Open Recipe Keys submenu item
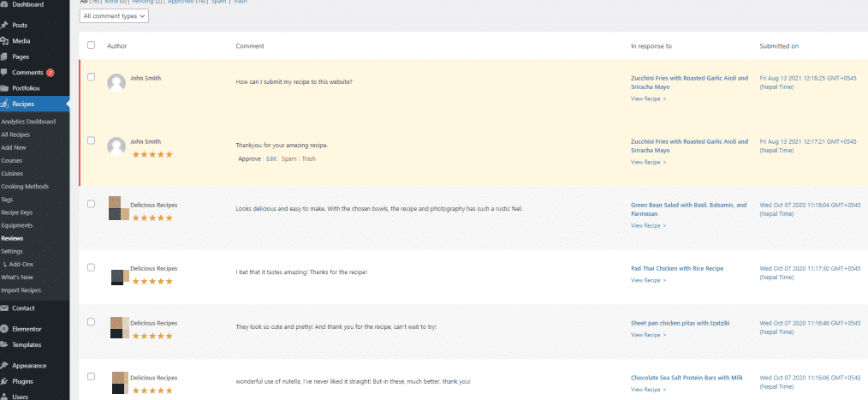The image size is (868, 400). pyautogui.click(x=16, y=212)
